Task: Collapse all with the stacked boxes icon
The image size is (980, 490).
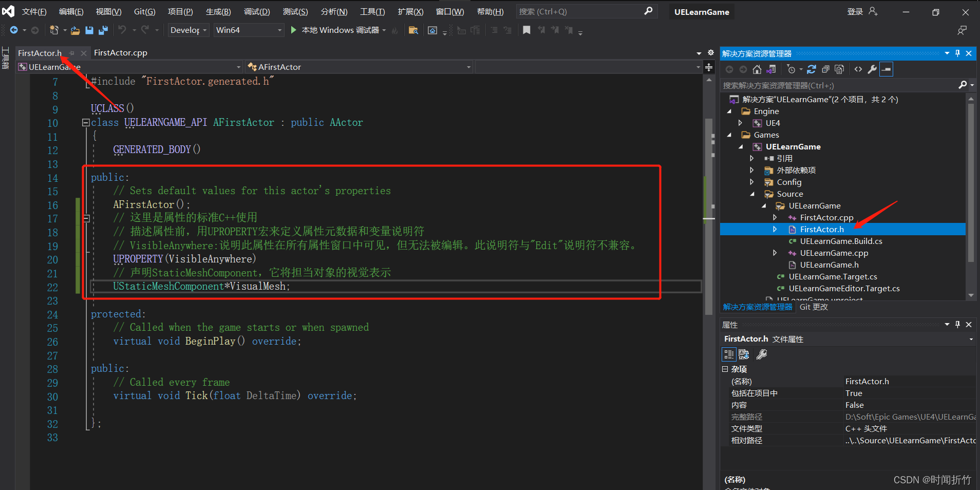Action: coord(825,69)
